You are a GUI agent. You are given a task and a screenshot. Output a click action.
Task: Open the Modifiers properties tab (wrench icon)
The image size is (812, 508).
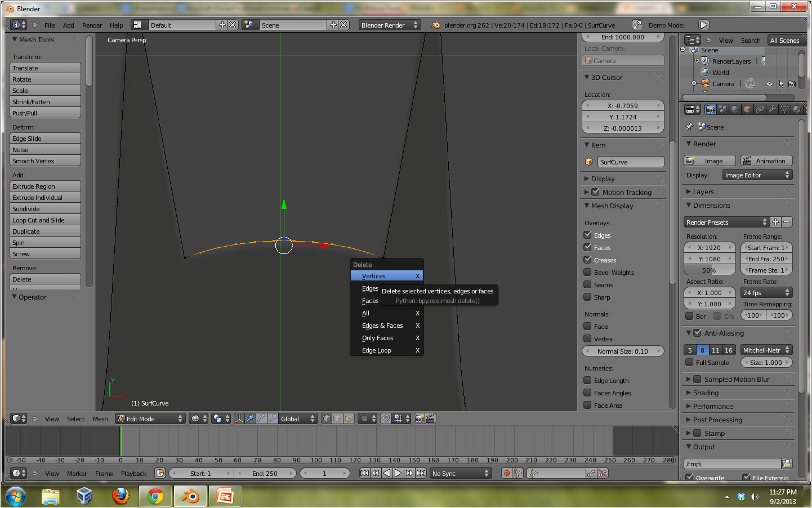772,109
